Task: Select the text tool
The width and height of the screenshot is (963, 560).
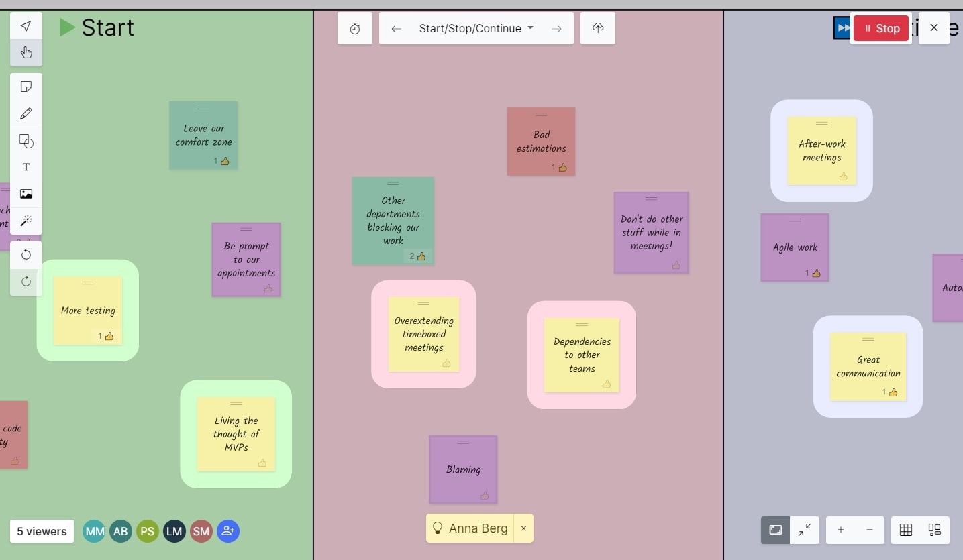Action: click(x=26, y=167)
